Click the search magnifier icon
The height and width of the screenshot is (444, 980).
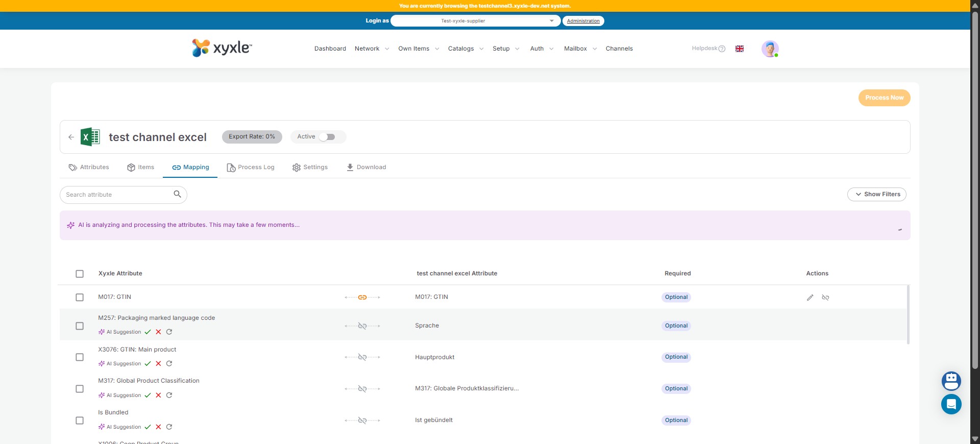point(177,194)
